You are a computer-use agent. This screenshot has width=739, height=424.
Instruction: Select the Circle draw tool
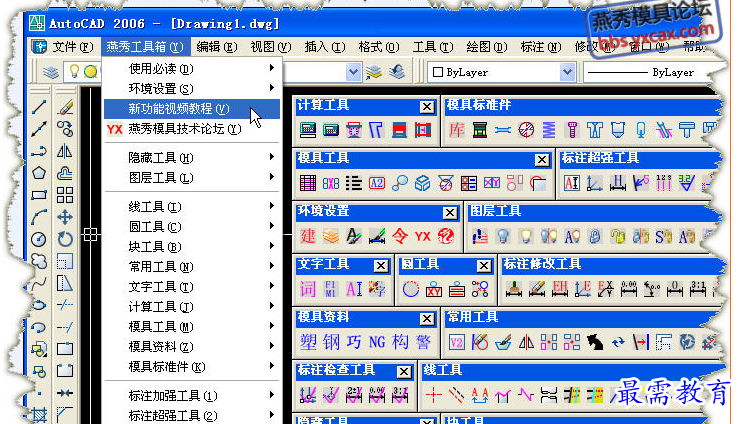pyautogui.click(x=39, y=239)
